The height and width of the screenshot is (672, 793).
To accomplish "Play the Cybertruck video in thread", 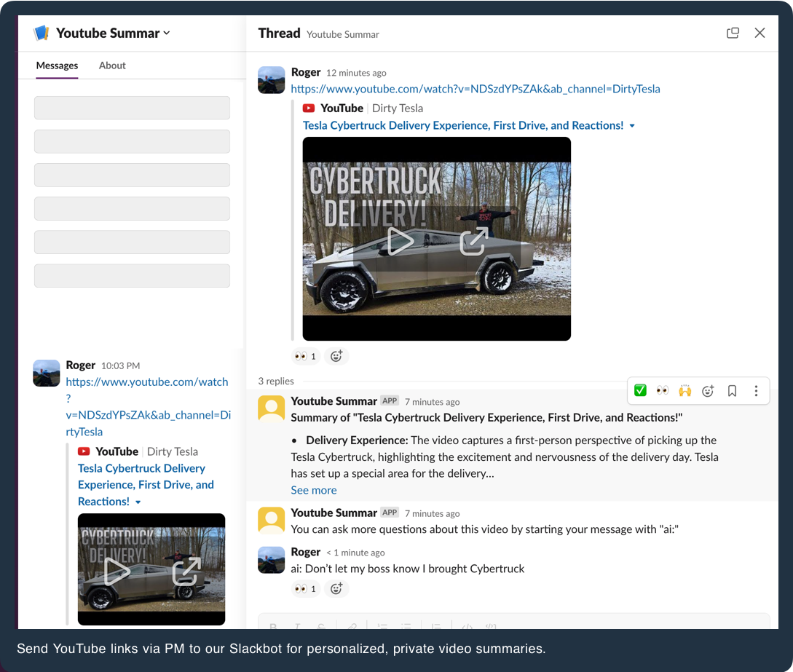I will (401, 241).
